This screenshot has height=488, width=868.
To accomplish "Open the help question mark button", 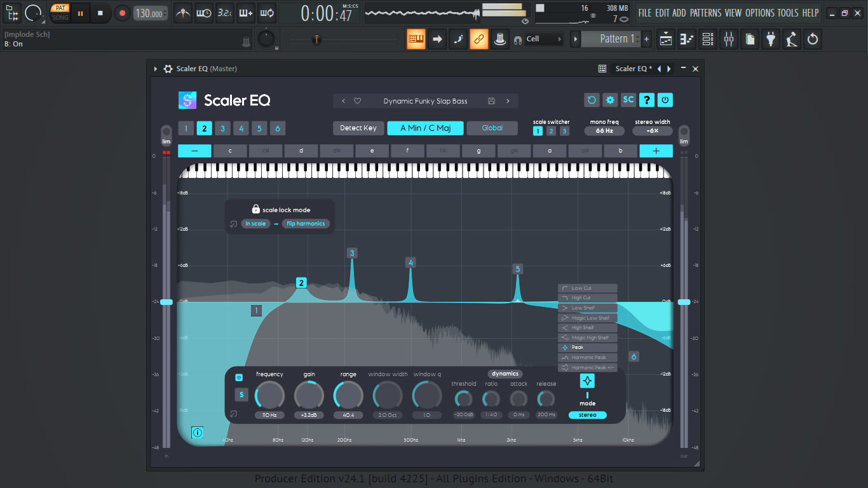I will [x=647, y=100].
